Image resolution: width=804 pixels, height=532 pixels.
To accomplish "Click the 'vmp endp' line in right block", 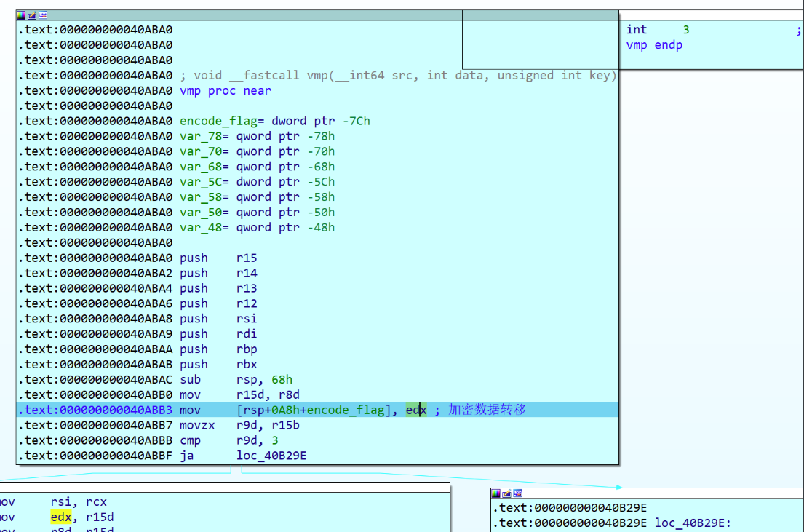I will (x=654, y=45).
